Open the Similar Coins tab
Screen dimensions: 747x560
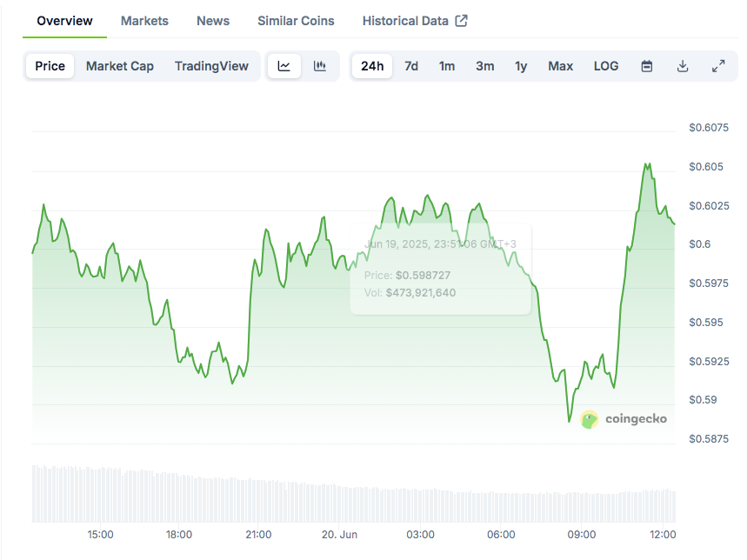296,21
